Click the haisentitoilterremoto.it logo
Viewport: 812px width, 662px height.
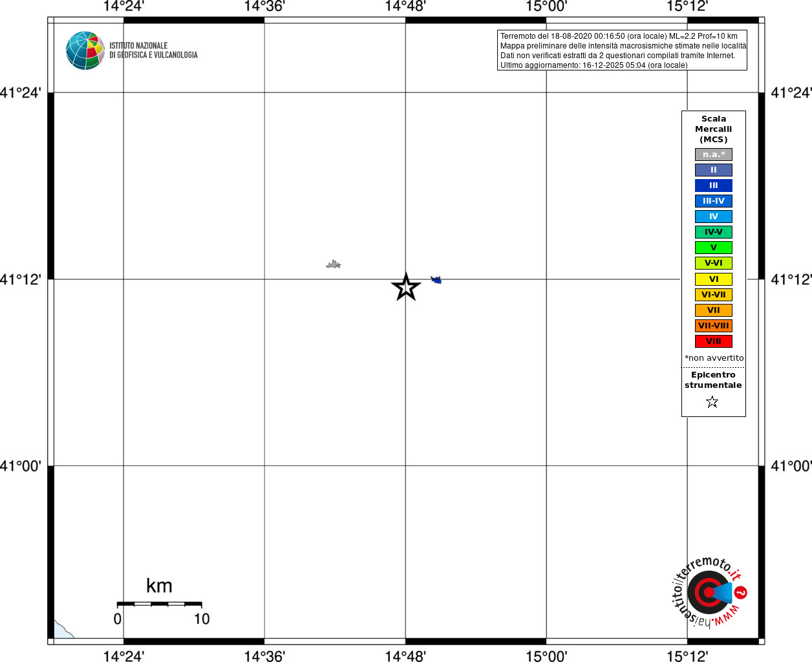pos(709,592)
